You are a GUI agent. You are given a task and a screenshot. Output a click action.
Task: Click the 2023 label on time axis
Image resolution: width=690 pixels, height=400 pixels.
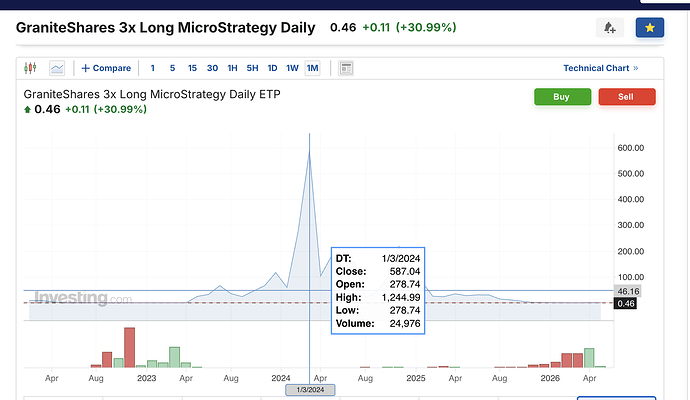click(x=147, y=378)
